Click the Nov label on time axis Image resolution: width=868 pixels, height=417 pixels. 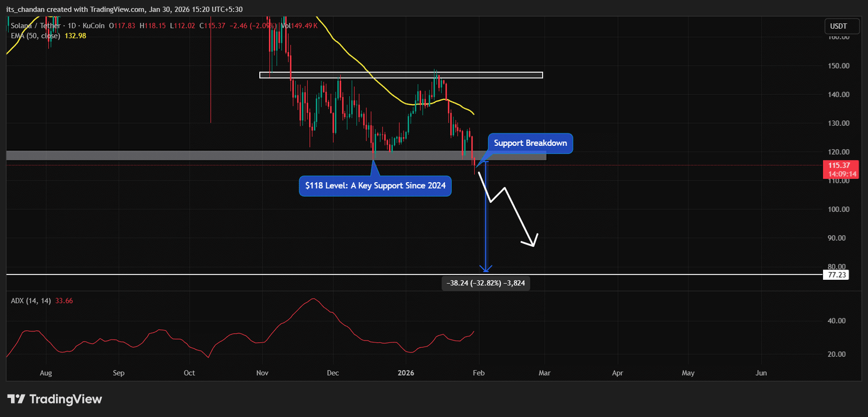(262, 373)
